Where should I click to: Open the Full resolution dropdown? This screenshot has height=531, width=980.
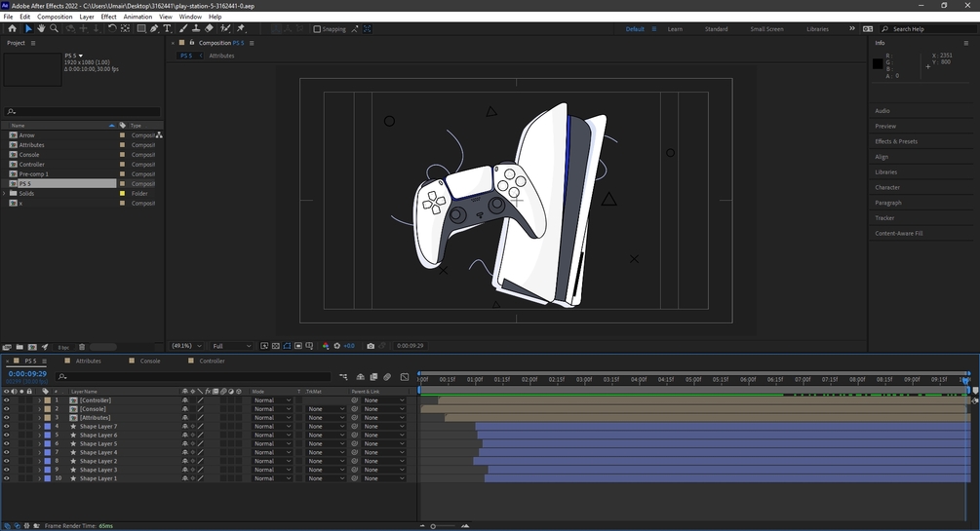232,346
